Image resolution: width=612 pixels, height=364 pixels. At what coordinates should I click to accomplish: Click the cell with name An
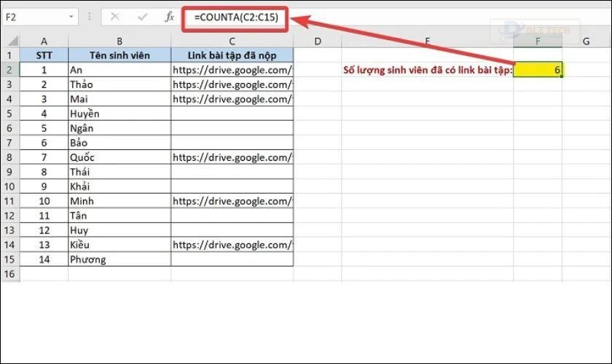(x=119, y=70)
